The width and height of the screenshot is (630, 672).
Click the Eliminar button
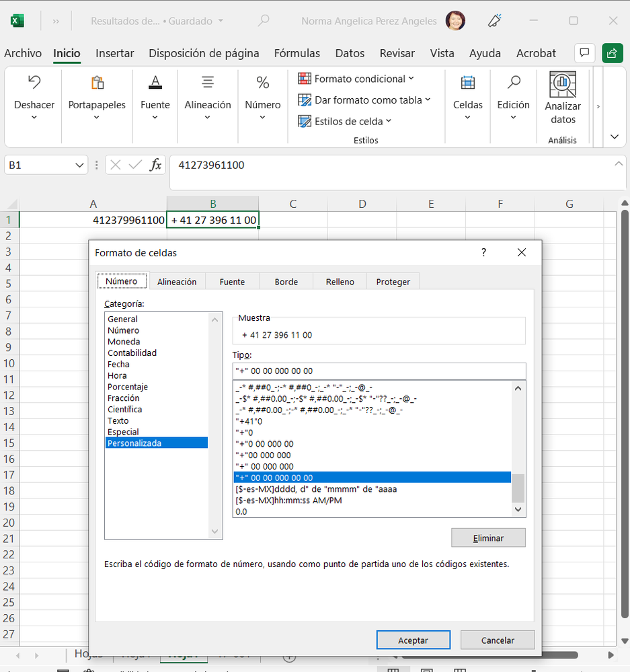488,537
